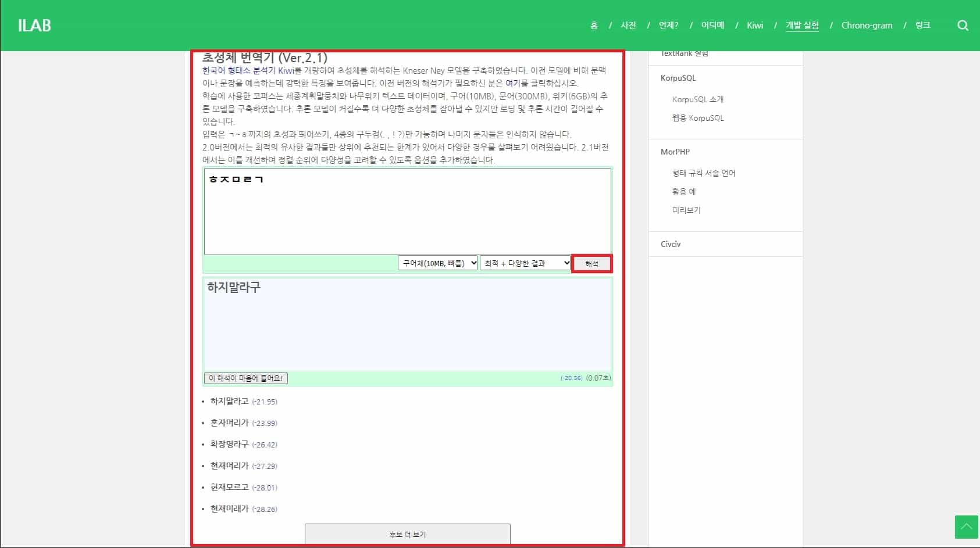
Task: Open the 사전 menu item
Action: [628, 25]
